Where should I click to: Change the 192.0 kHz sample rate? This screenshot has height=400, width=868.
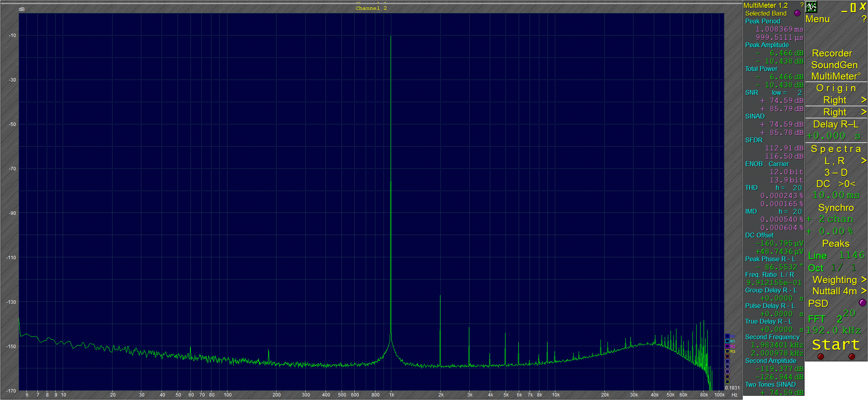point(833,330)
